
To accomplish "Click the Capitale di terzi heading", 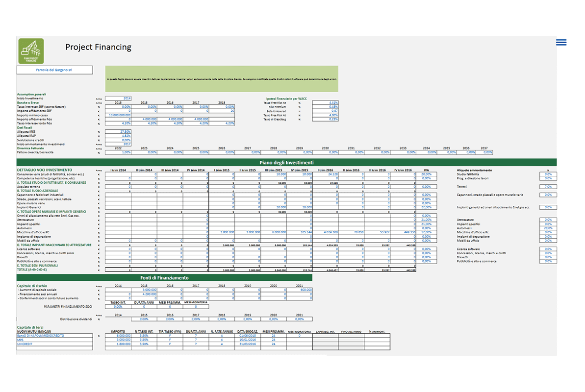I will (x=30, y=327).
